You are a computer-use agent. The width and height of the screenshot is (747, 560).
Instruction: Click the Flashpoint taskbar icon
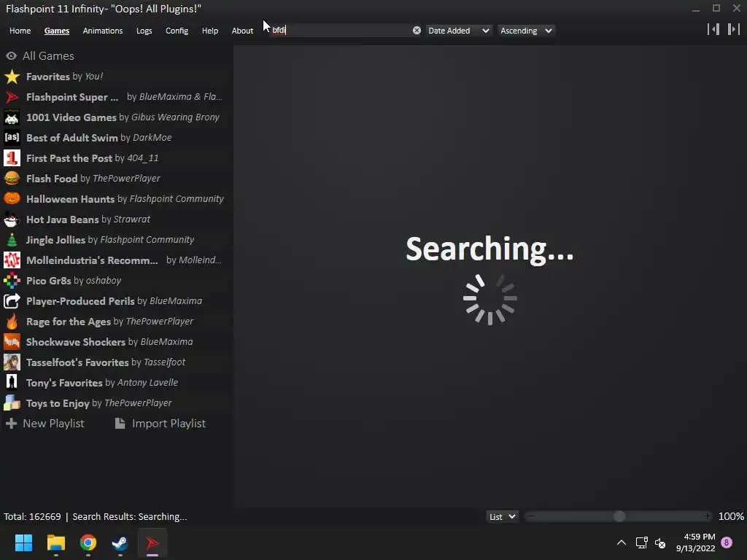[x=152, y=542]
